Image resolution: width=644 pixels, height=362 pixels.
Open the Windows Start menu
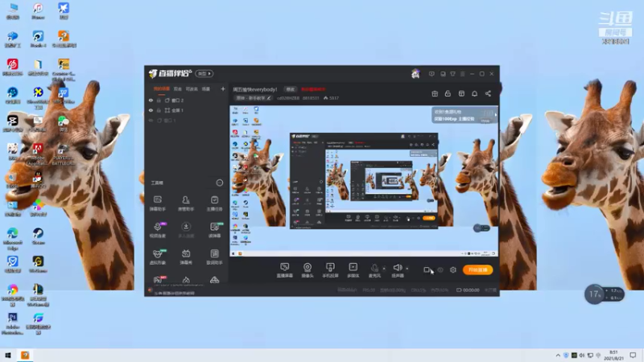(x=8, y=356)
